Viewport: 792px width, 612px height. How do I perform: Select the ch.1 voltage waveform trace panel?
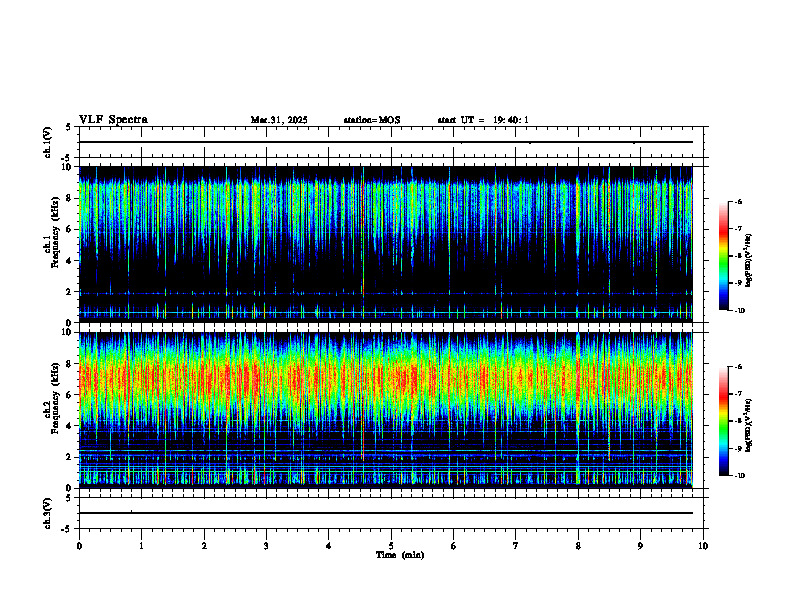tap(391, 142)
